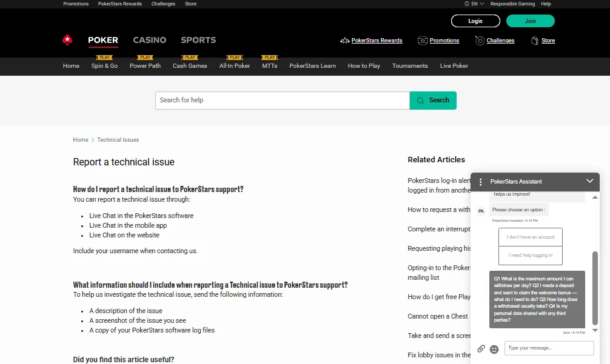The width and height of the screenshot is (610, 364).
Task: Open Store link in top bar
Action: [190, 4]
